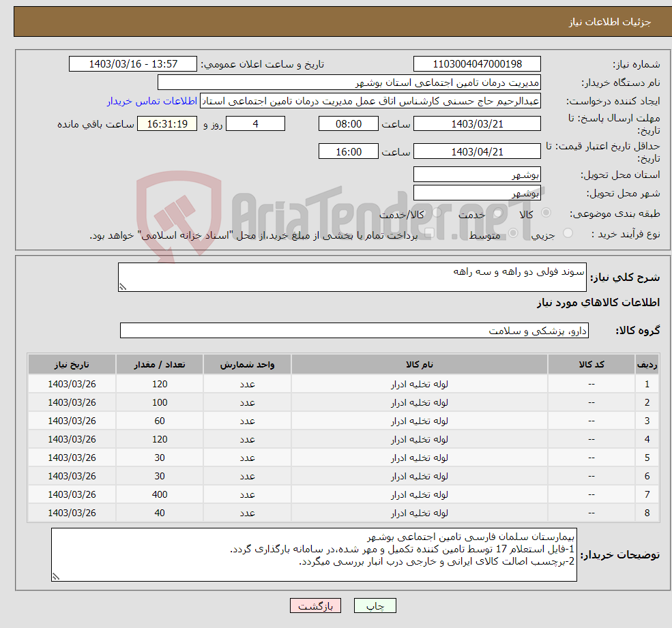Screen dimensions: 672x628
Task: Click row number 8 cell
Action: [x=647, y=513]
